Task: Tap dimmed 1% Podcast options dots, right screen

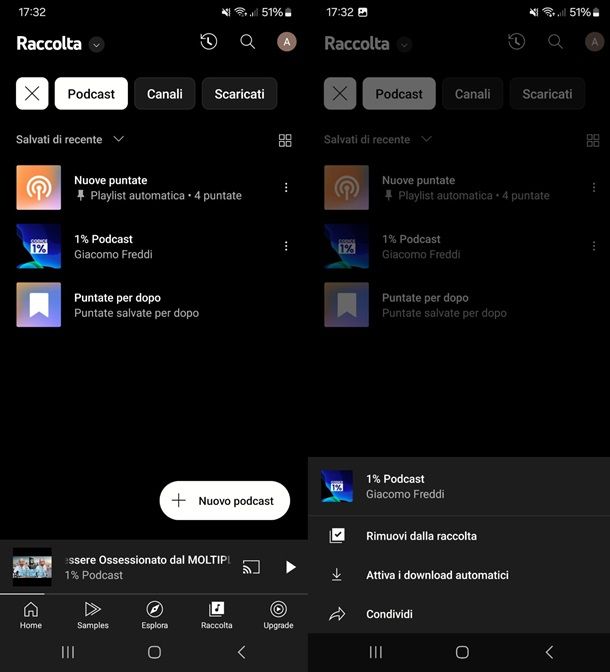Action: tap(594, 246)
